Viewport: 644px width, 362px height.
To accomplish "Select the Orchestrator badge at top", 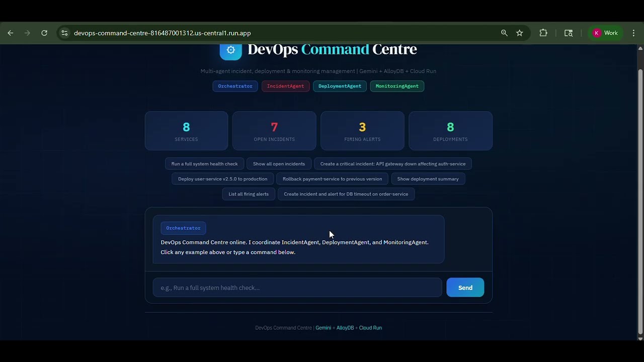I will 235,86.
